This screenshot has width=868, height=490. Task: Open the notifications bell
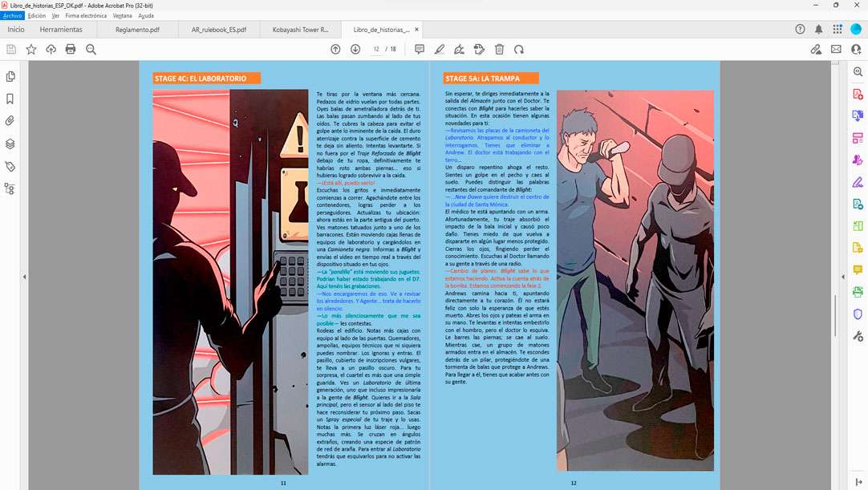point(819,30)
